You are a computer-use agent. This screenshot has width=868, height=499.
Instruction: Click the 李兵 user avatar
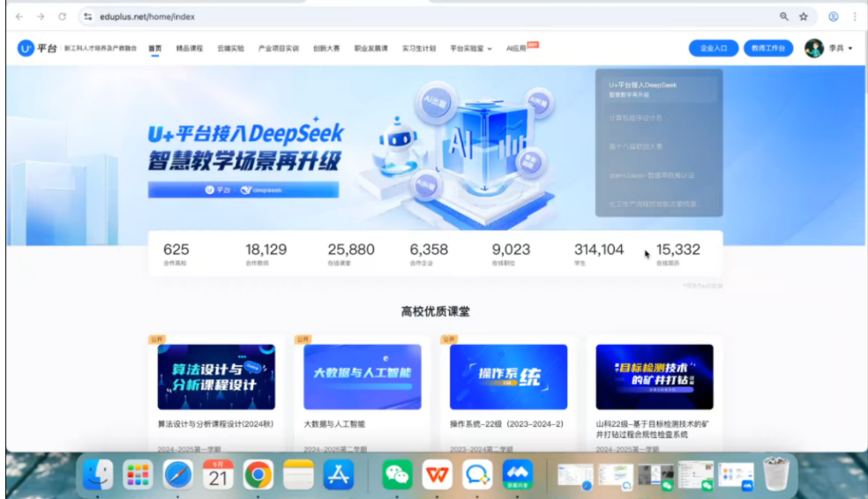pyautogui.click(x=813, y=48)
